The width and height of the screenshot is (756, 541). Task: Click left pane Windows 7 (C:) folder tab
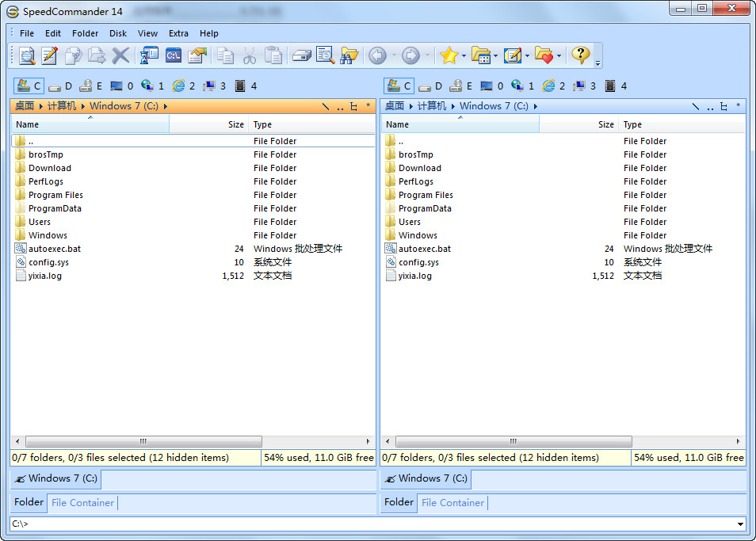point(56,479)
